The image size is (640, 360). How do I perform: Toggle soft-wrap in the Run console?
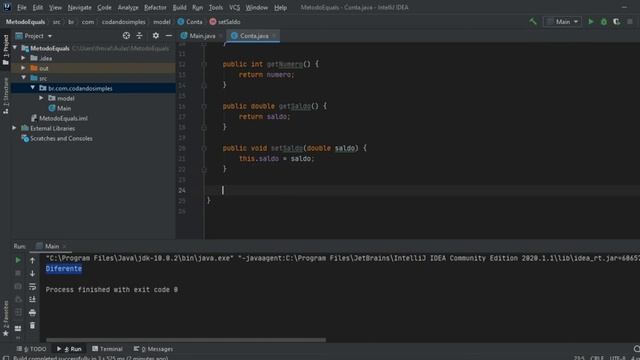32,287
